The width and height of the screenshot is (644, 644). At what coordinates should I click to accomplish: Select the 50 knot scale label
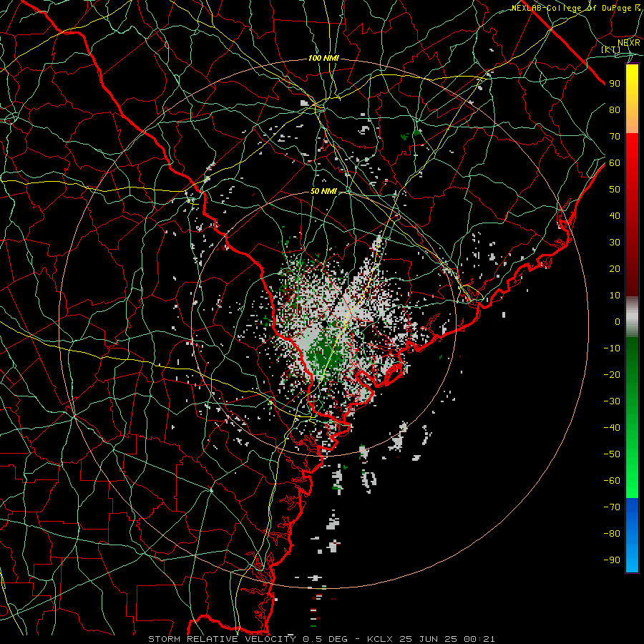coord(615,190)
